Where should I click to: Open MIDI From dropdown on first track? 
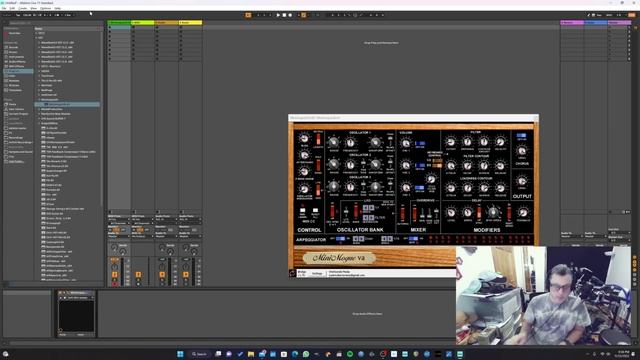pos(119,220)
